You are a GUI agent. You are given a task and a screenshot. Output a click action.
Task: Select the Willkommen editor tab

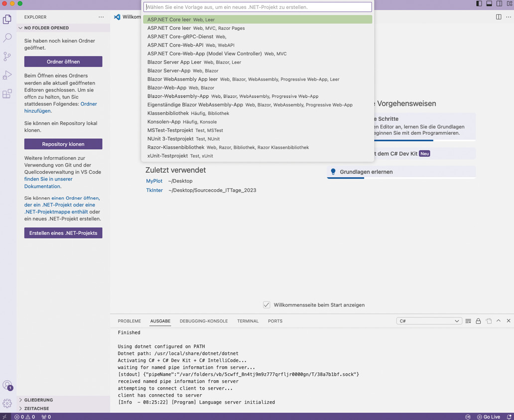click(x=127, y=17)
